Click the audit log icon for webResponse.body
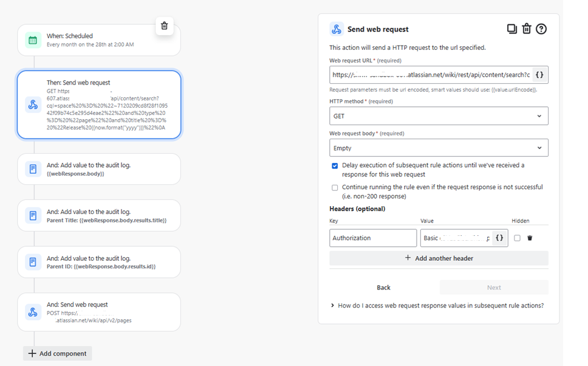588x366 pixels. pyautogui.click(x=33, y=169)
